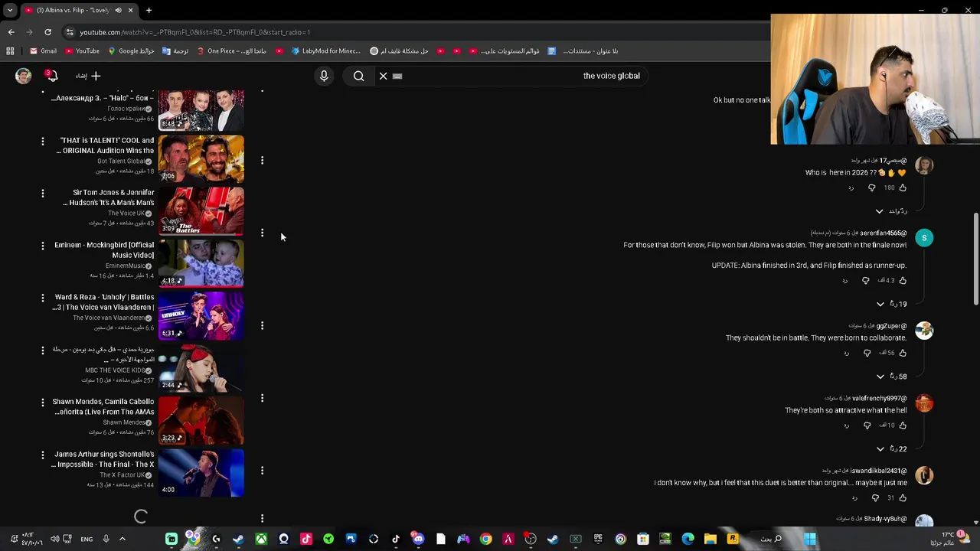This screenshot has width=980, height=551.
Task: Open YouTube notifications bell
Action: pyautogui.click(x=52, y=76)
